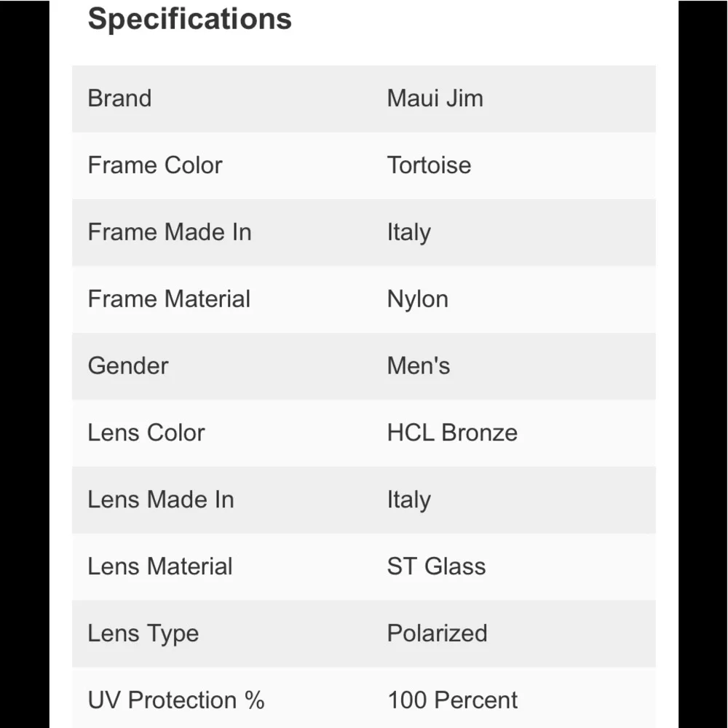Screen dimensions: 728x728
Task: Click the Men's gender value
Action: pyautogui.click(x=419, y=366)
